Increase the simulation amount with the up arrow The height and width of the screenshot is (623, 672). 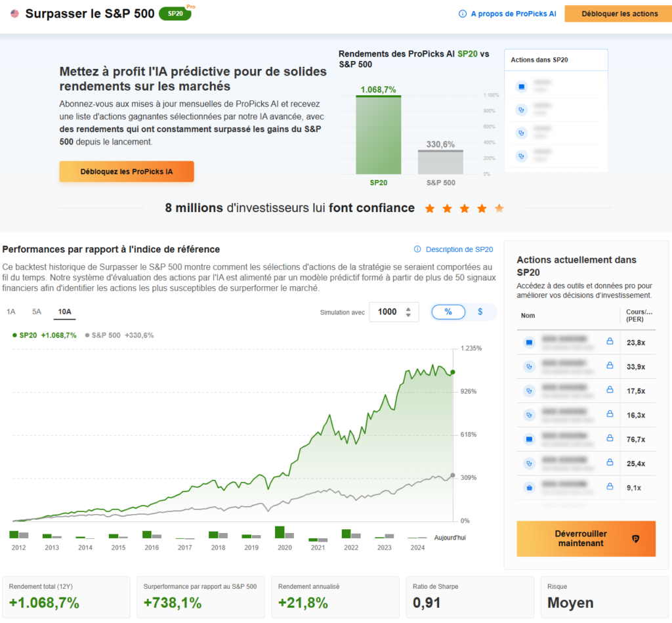[409, 309]
